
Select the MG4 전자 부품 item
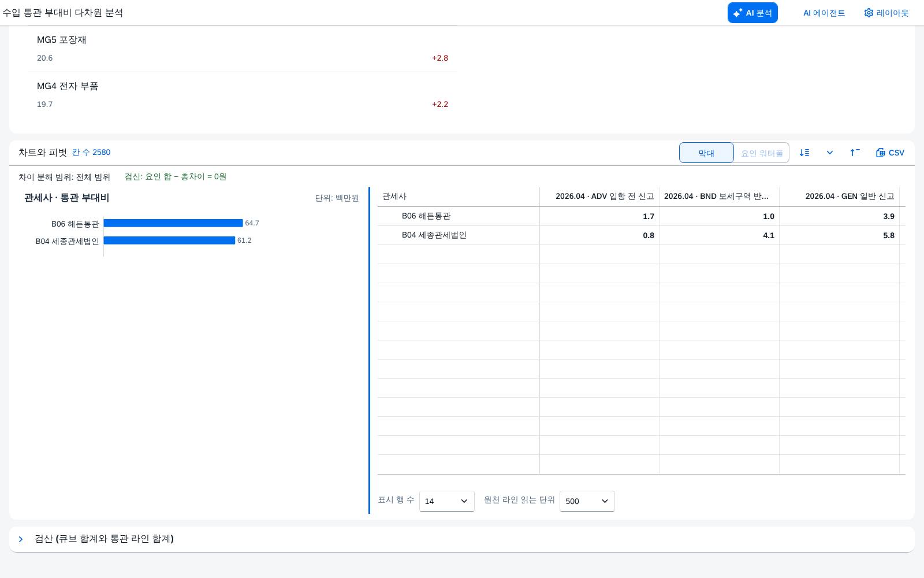[x=243, y=95]
